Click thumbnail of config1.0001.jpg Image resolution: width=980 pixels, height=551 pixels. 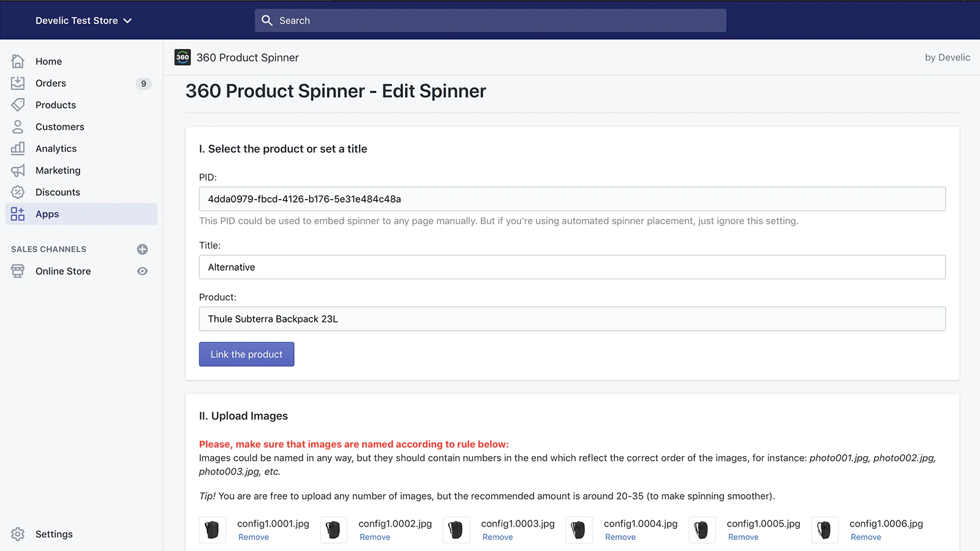click(x=212, y=530)
